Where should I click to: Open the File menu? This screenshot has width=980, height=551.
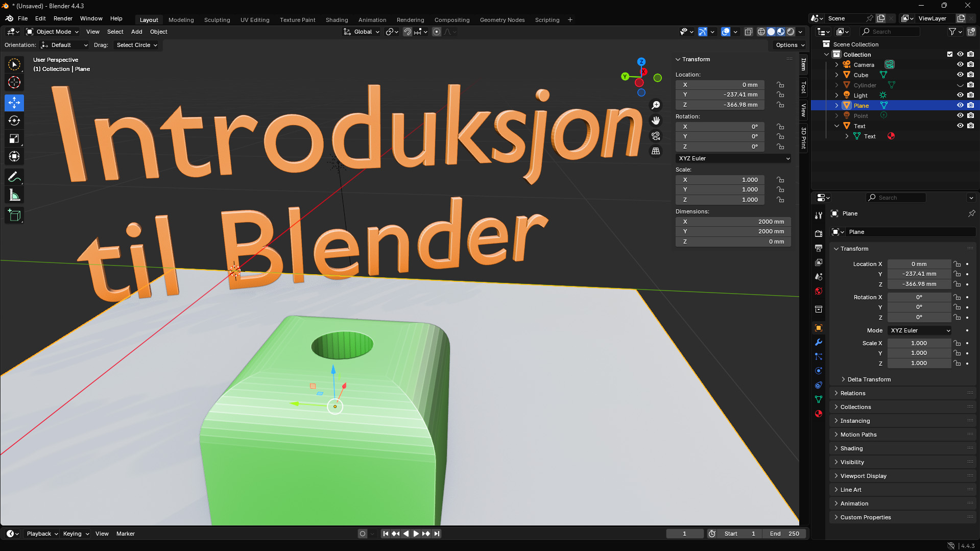pos(22,18)
